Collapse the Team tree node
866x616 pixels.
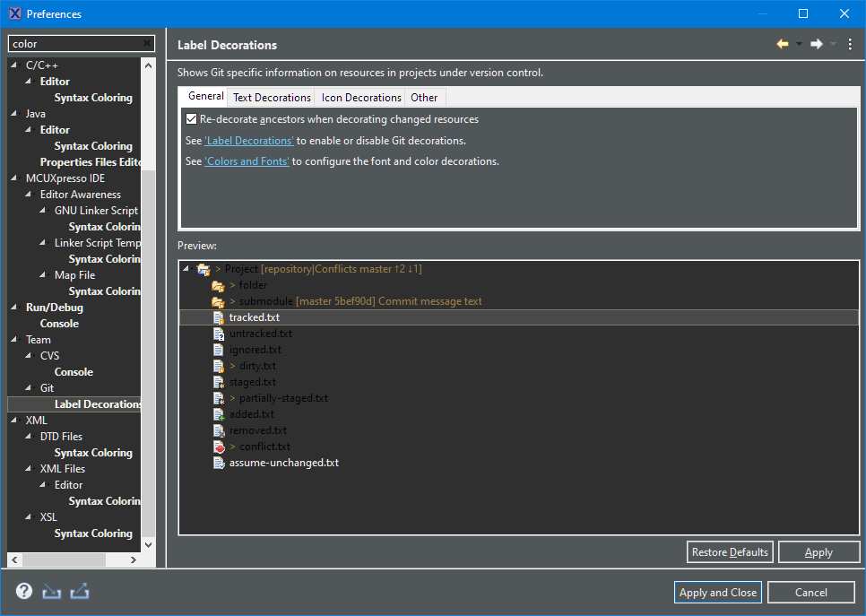pyautogui.click(x=13, y=340)
